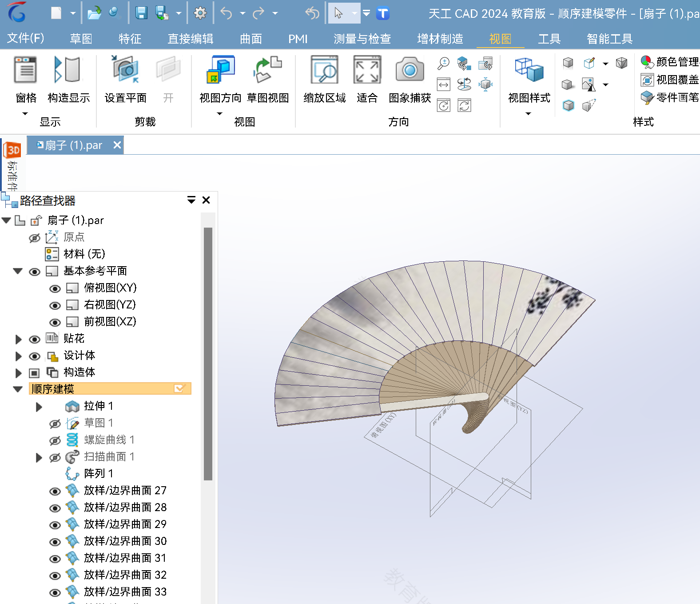Click the blue T icon in title bar
Image resolution: width=700 pixels, height=604 pixels.
tap(383, 13)
